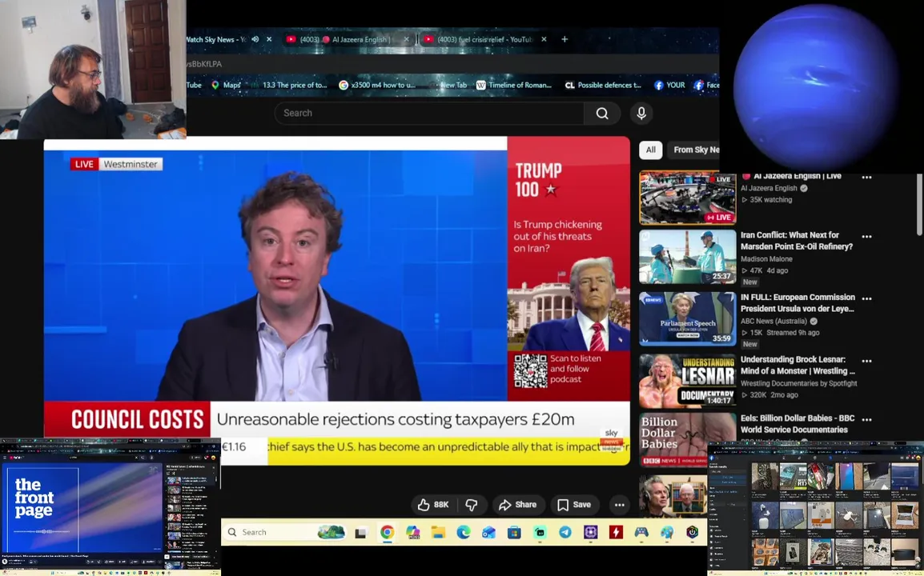Open options menu for Brock Lesnar video

tap(866, 361)
